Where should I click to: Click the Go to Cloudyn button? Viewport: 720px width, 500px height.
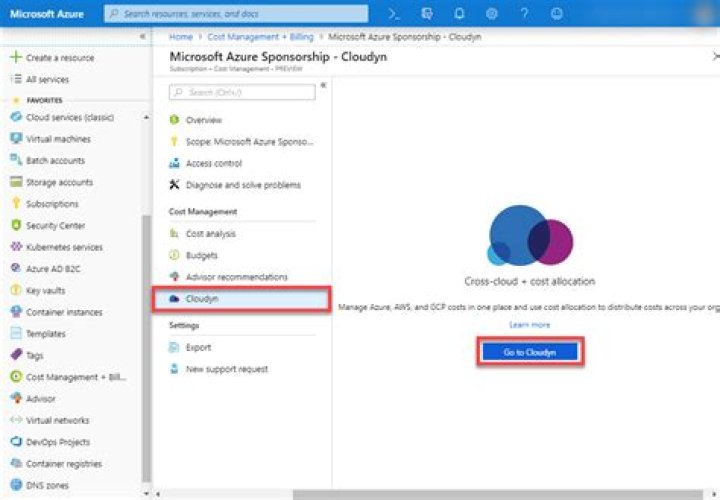(529, 352)
